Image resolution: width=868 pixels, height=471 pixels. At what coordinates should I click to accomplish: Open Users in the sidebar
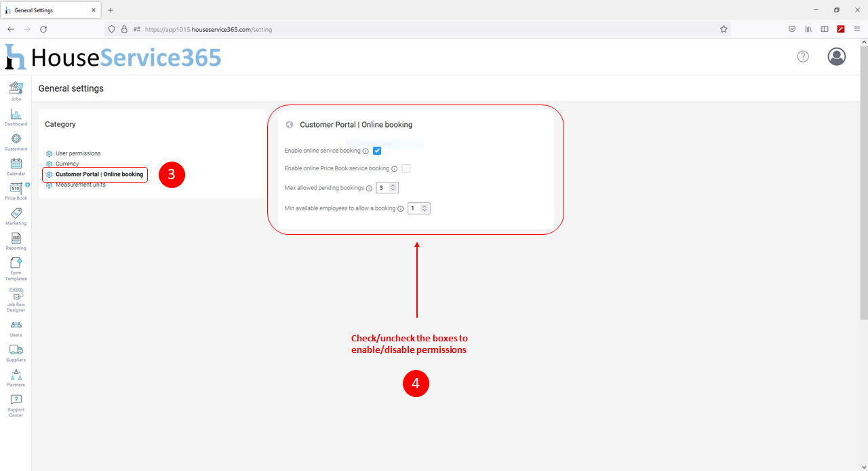(16, 328)
